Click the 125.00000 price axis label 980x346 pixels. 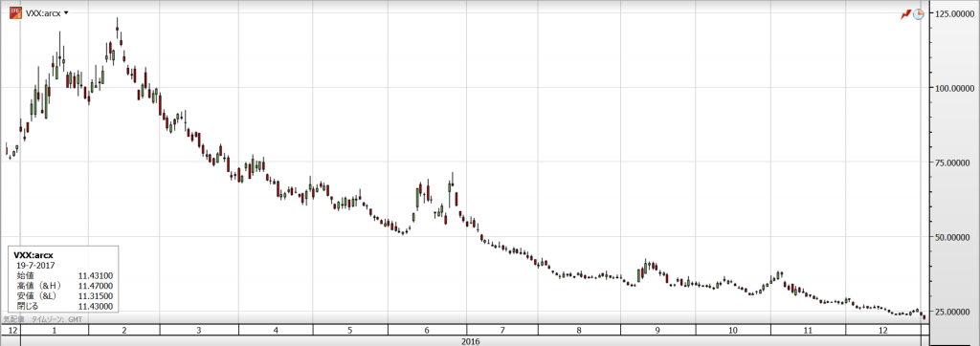tap(954, 13)
